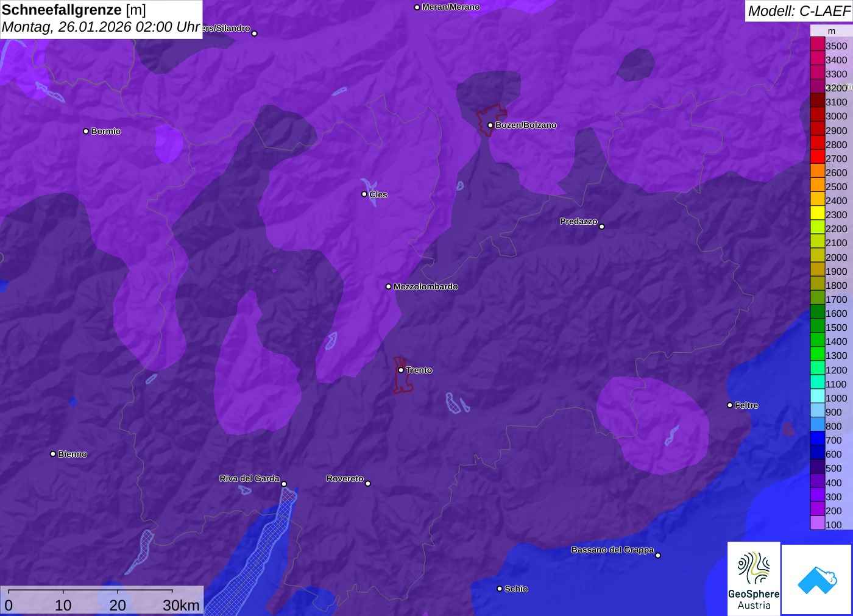Pick the 3500 m legend color swatch

tap(817, 46)
